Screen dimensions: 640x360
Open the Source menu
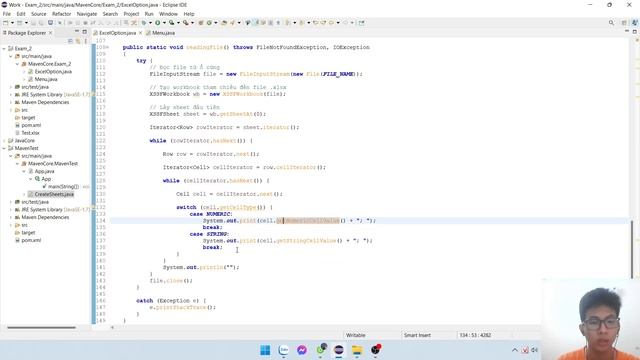tap(39, 14)
